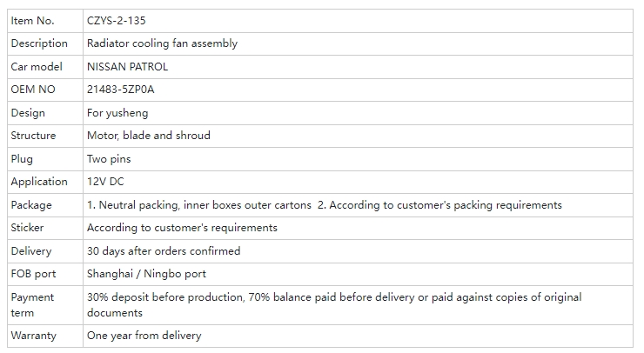This screenshot has height=353, width=644.
Task: Click 'One year from delivery' warranty value
Action: pyautogui.click(x=144, y=336)
